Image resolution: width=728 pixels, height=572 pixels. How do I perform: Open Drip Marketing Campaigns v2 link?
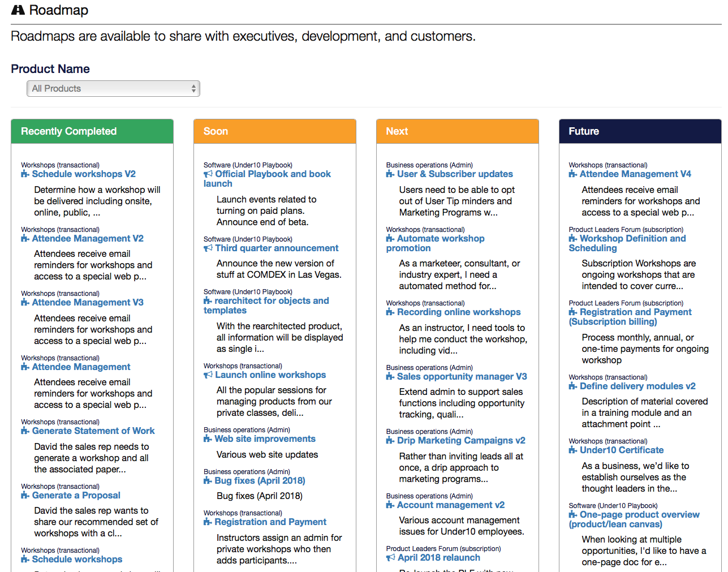pyautogui.click(x=461, y=441)
